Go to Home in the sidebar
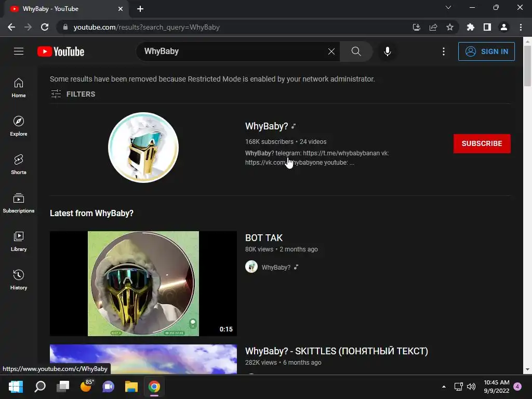 click(19, 87)
